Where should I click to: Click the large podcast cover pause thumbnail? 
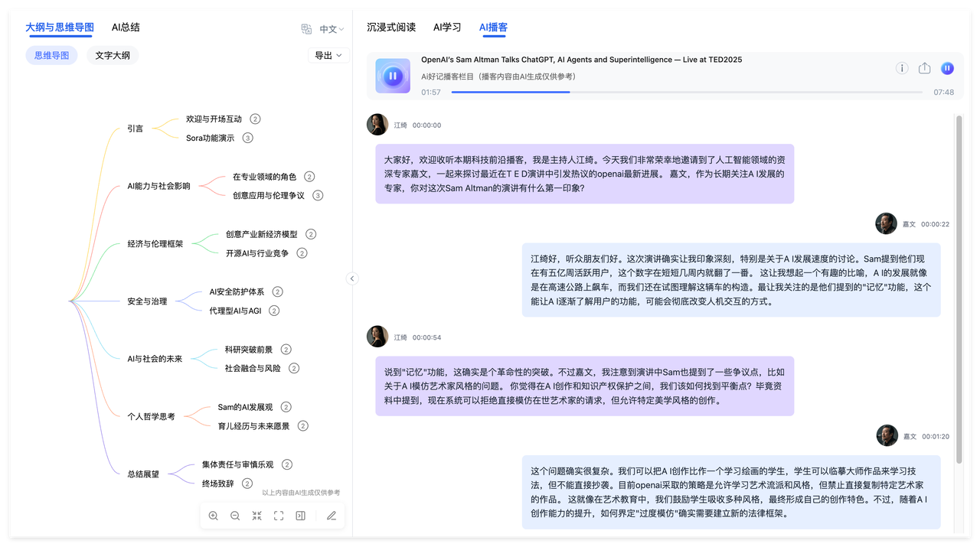[x=393, y=76]
